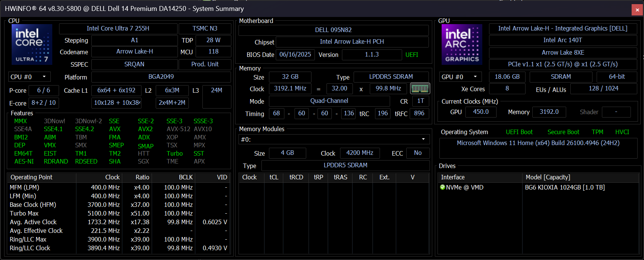Click the Turbo feature flag

click(175, 153)
